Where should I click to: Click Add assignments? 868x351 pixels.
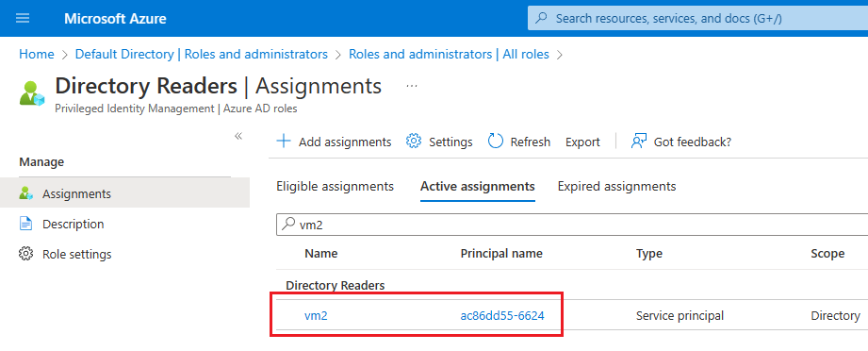tap(334, 142)
